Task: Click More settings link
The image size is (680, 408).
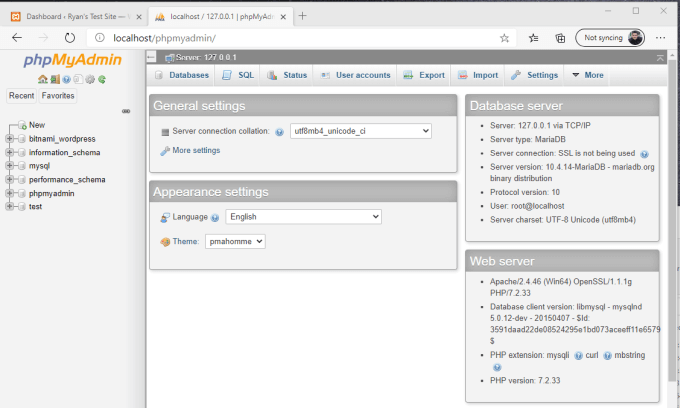Action: [x=196, y=150]
